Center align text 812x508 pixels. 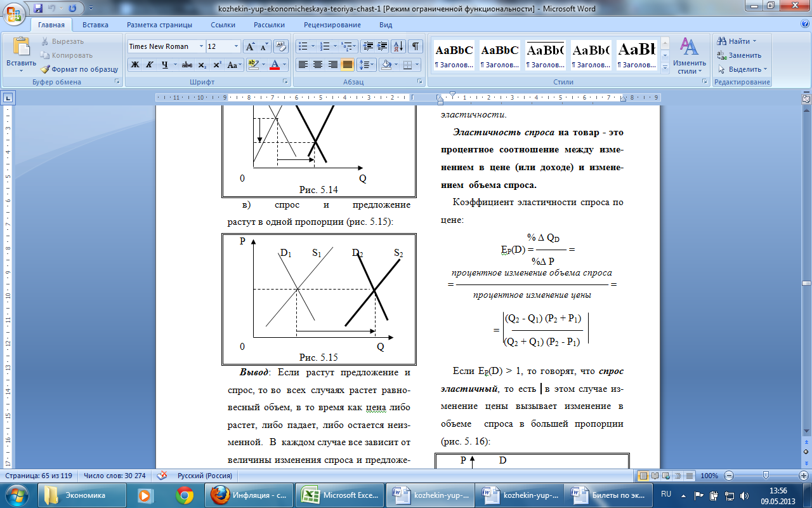[318, 65]
